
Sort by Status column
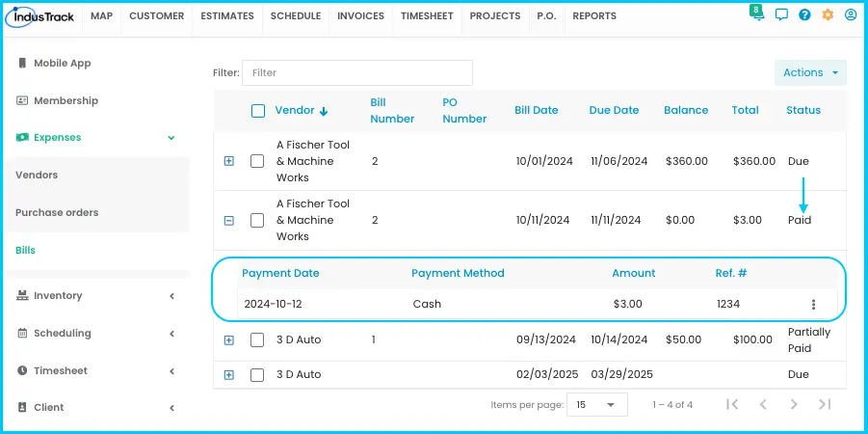coord(803,110)
